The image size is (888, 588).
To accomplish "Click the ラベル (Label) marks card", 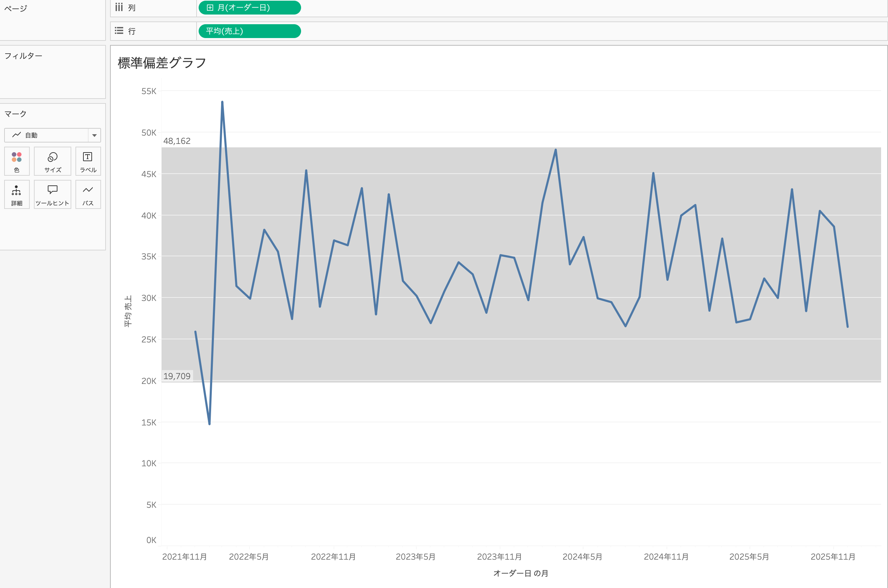I will [88, 161].
